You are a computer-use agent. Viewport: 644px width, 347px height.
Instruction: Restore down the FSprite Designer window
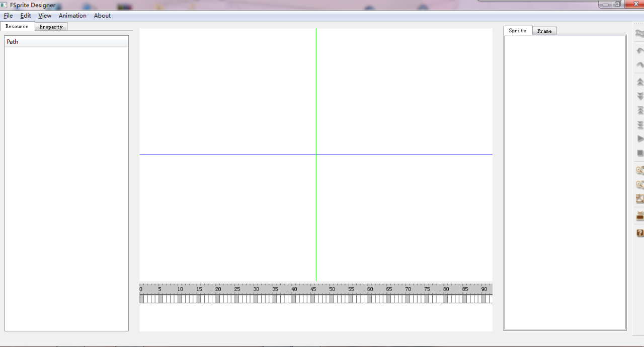(617, 5)
